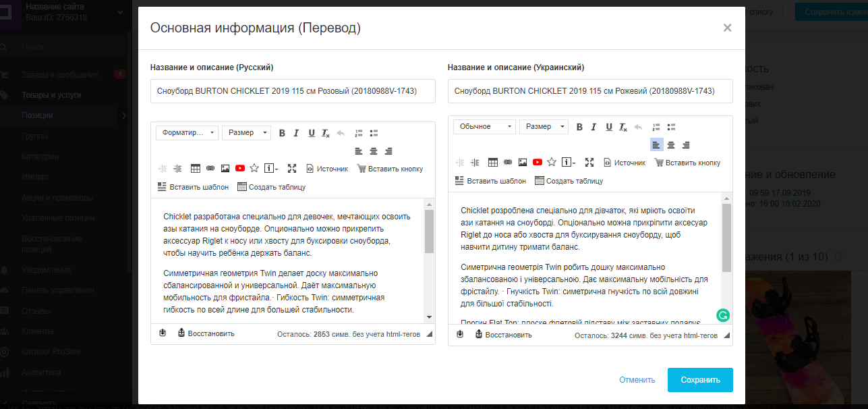This screenshot has width=868, height=409.
Task: Open Товары и услуги in background sidebar
Action: [51, 95]
